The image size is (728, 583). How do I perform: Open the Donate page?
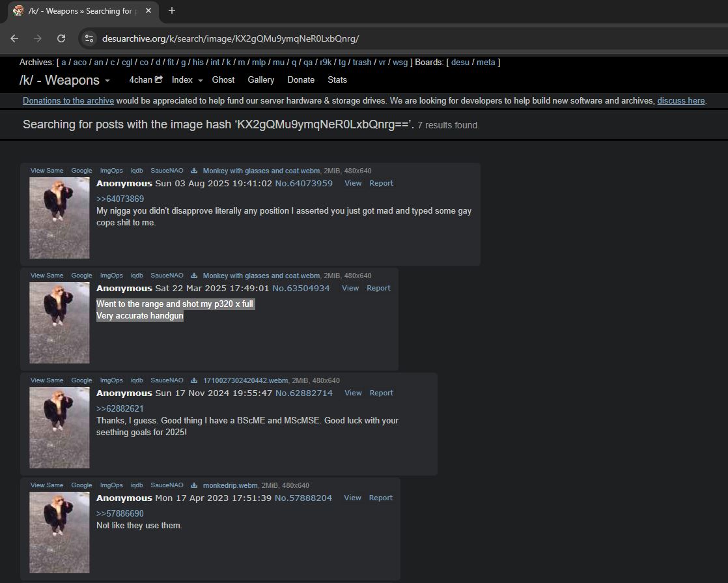[x=301, y=80]
